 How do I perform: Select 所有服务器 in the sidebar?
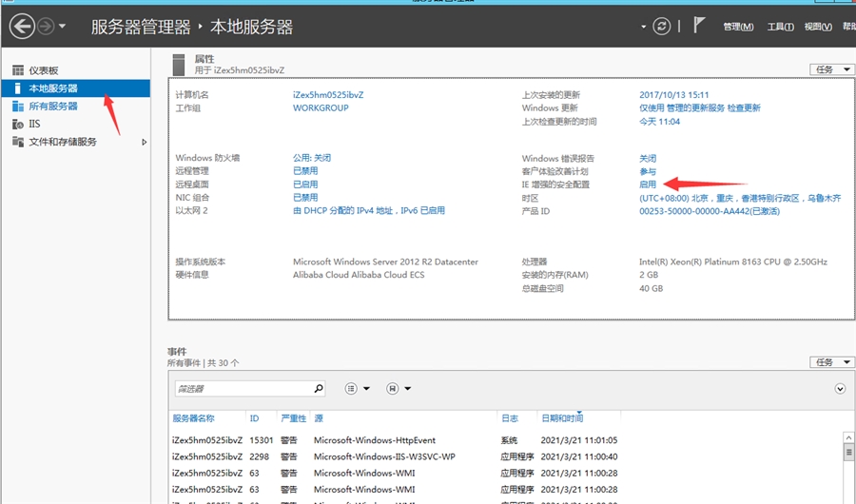click(x=53, y=107)
